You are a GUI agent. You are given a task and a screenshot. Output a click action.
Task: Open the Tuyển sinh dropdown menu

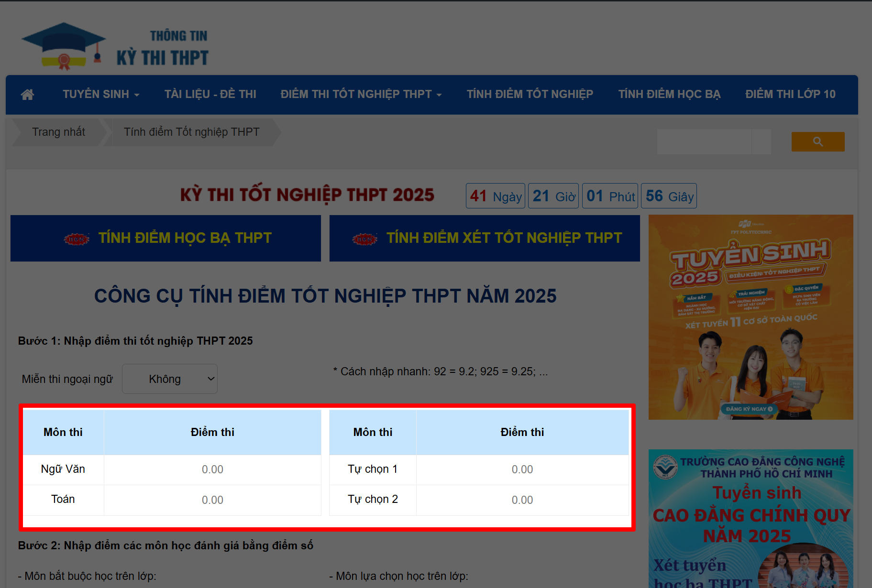point(101,94)
